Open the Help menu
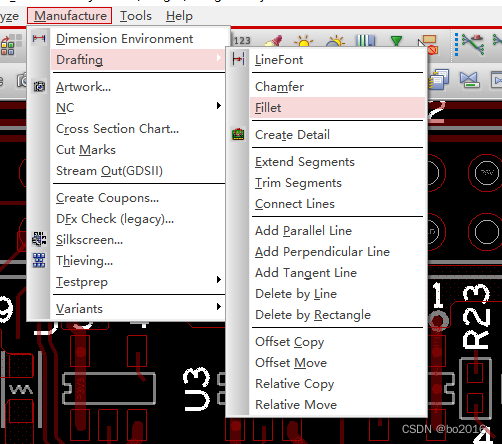502x444 pixels. (x=179, y=16)
